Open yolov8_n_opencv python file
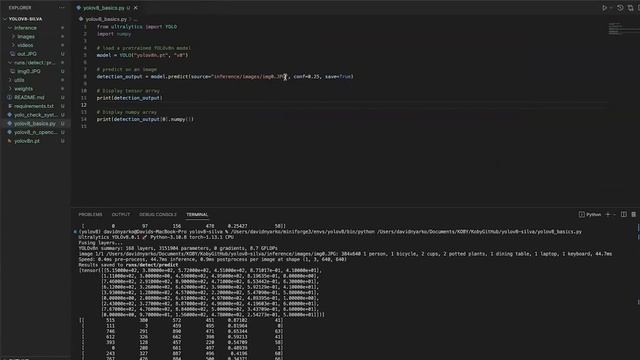Viewport: 640px width, 360px height. [36, 132]
